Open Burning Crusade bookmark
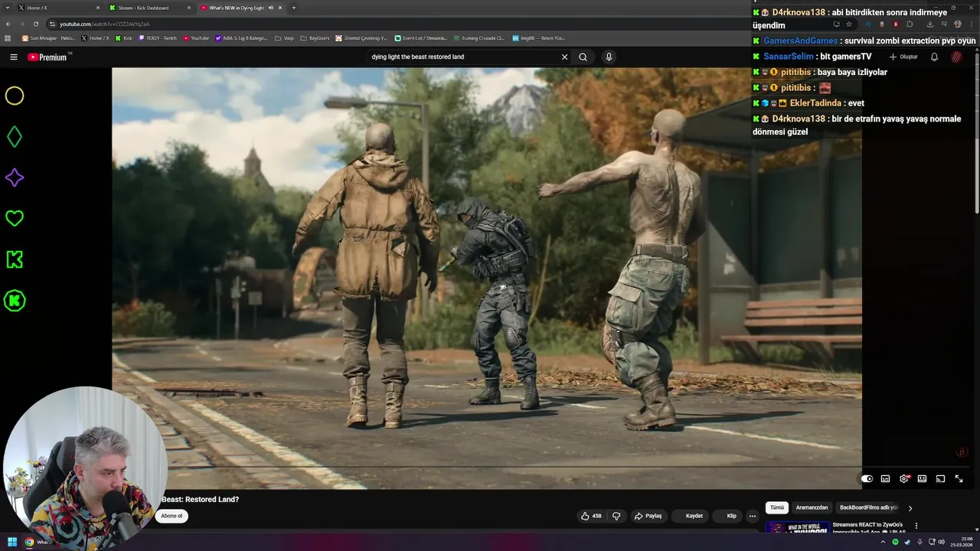Screen dimensions: 980x551 pyautogui.click(x=479, y=37)
